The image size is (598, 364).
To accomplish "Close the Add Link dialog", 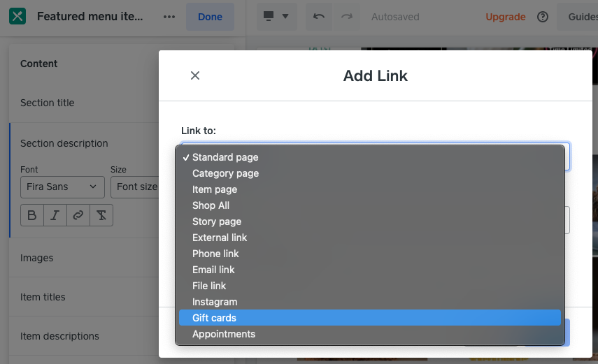I will point(195,75).
